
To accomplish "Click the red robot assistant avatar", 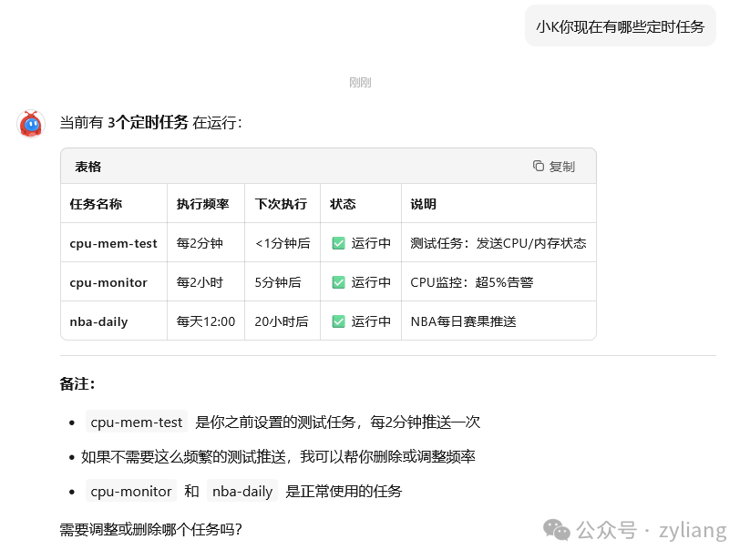I will [x=31, y=124].
